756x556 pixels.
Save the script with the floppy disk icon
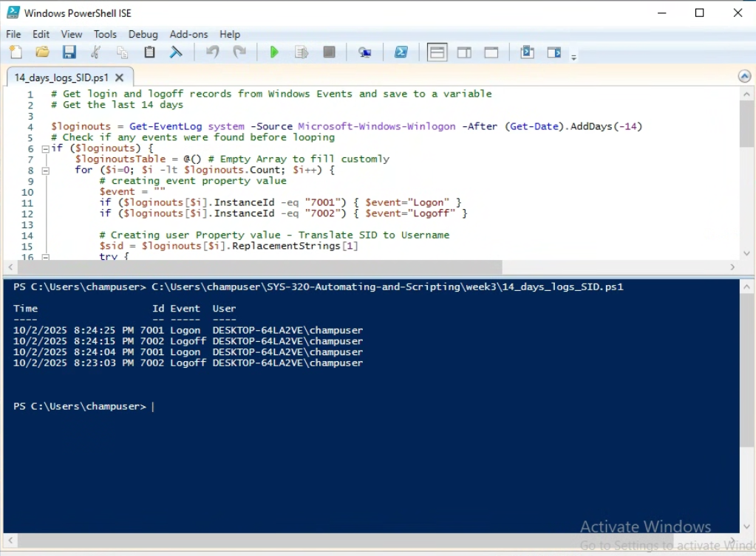(69, 52)
